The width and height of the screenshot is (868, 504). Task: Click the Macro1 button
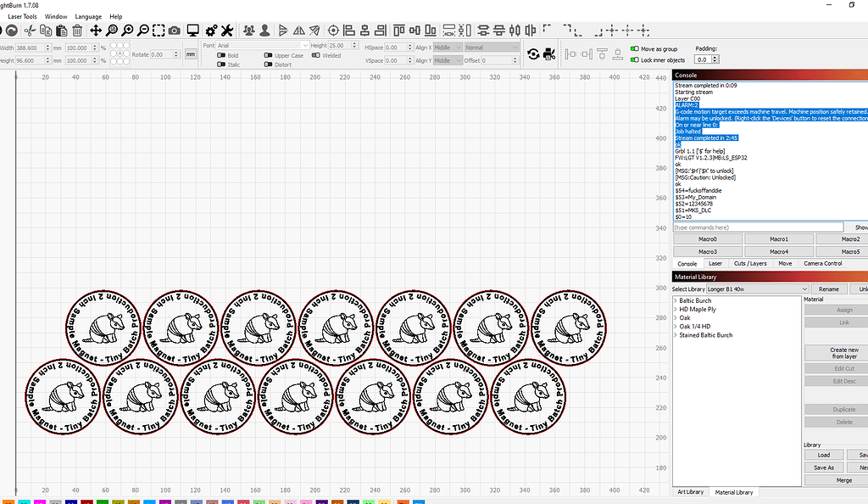[779, 238]
